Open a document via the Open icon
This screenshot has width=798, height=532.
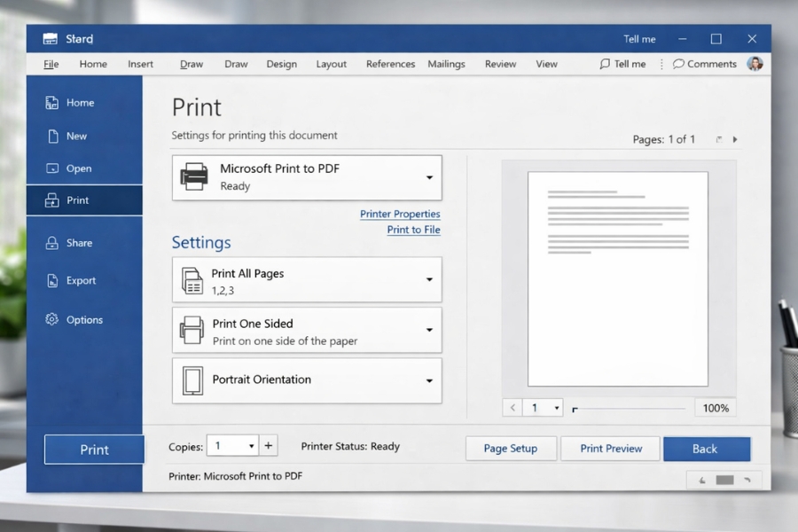click(x=53, y=168)
